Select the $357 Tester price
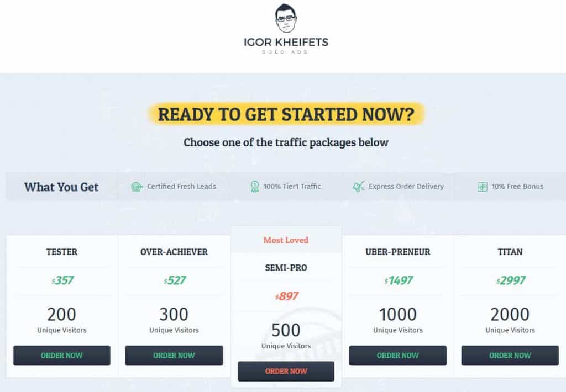This screenshot has height=392, width=566. [62, 280]
